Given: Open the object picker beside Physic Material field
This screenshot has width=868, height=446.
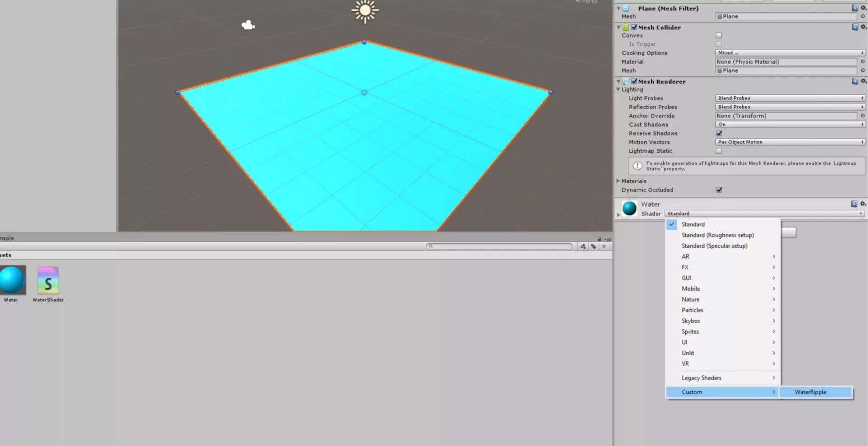Looking at the screenshot, I should 863,62.
